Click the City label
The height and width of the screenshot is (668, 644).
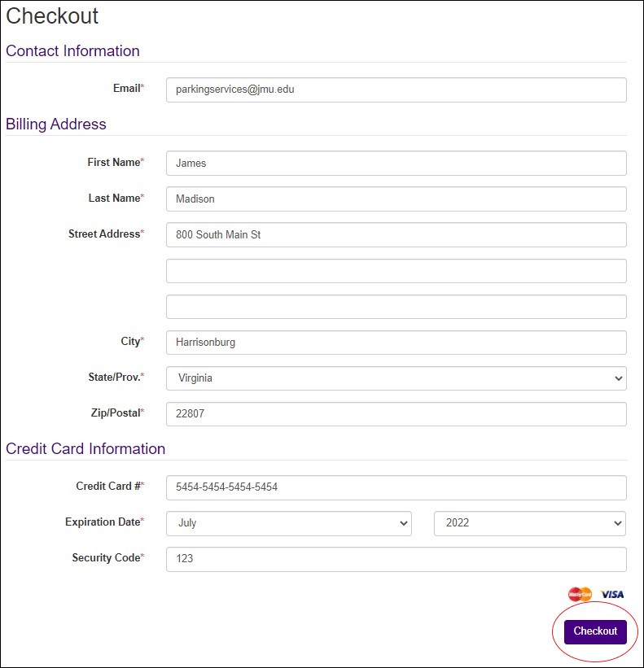[x=132, y=342]
